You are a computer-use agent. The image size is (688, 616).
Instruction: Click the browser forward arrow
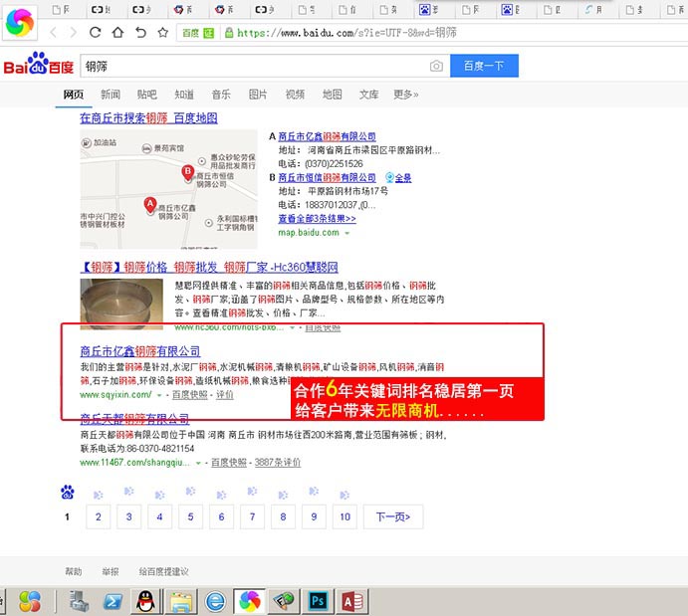(74, 33)
